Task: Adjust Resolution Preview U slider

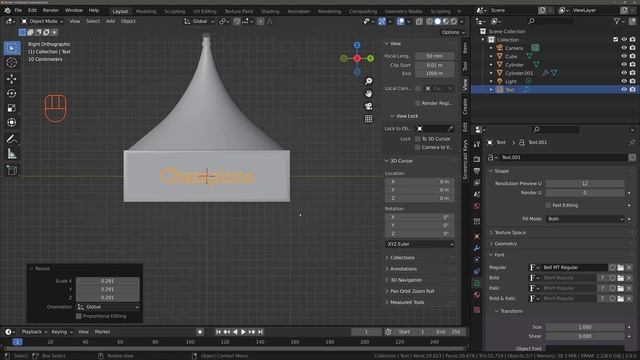Action: tap(585, 184)
